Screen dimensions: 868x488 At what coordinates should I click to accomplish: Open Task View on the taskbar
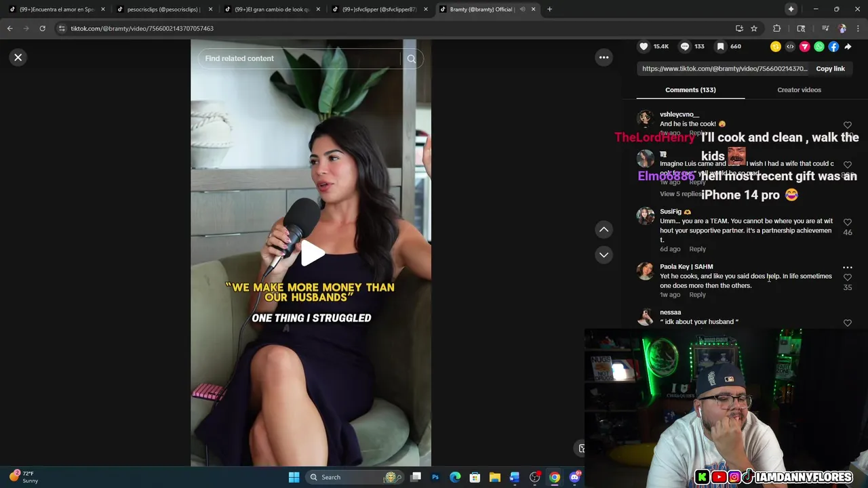pyautogui.click(x=416, y=477)
